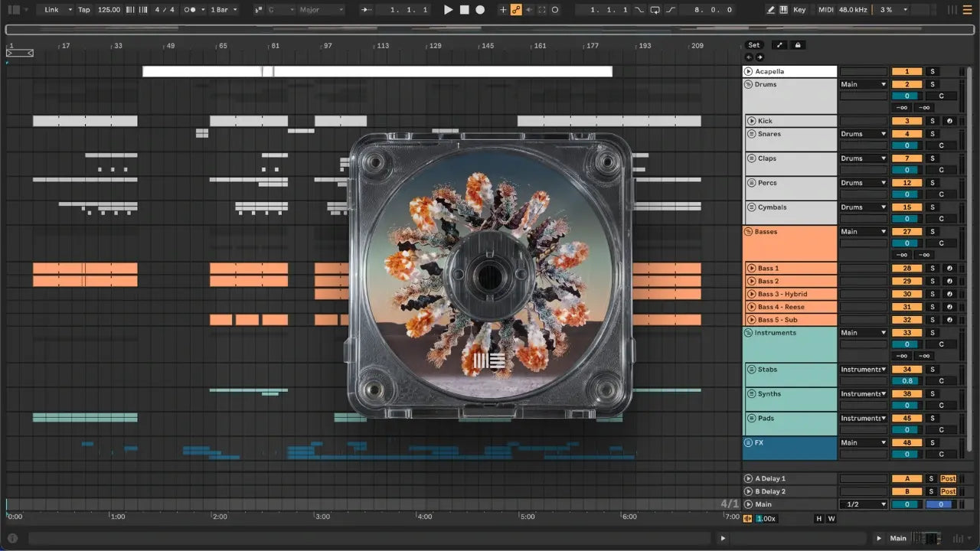This screenshot has height=551, width=980.
Task: Fold the Snares track icon
Action: (x=752, y=134)
